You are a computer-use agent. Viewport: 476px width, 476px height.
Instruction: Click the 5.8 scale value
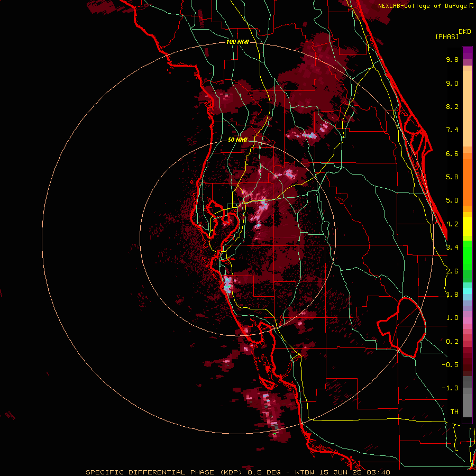click(x=452, y=177)
